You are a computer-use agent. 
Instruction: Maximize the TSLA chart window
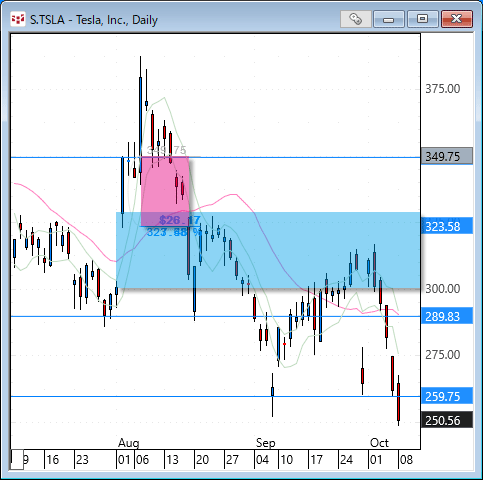[422, 19]
